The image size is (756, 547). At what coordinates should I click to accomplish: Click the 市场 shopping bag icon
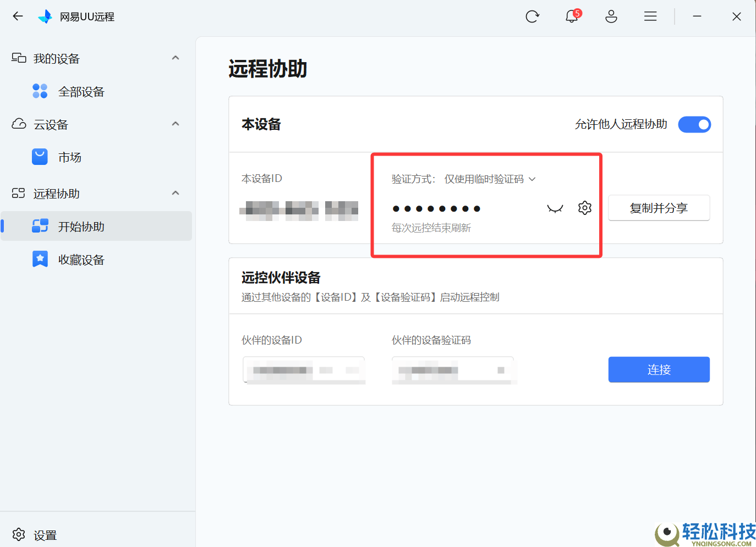coord(40,157)
